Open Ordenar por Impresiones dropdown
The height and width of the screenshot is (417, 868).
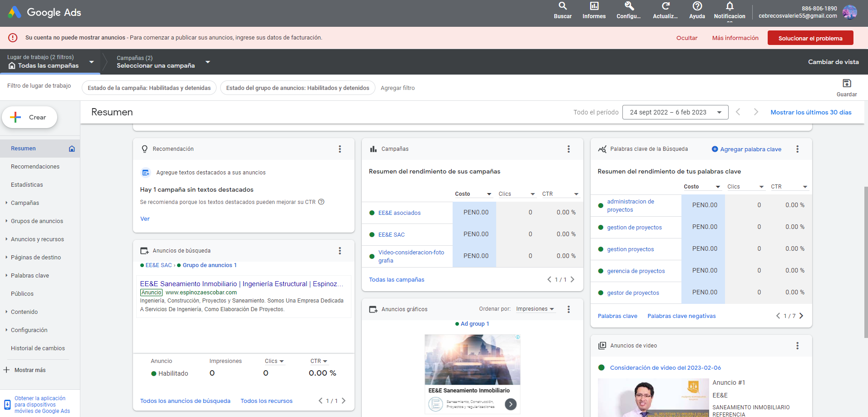[x=535, y=309]
